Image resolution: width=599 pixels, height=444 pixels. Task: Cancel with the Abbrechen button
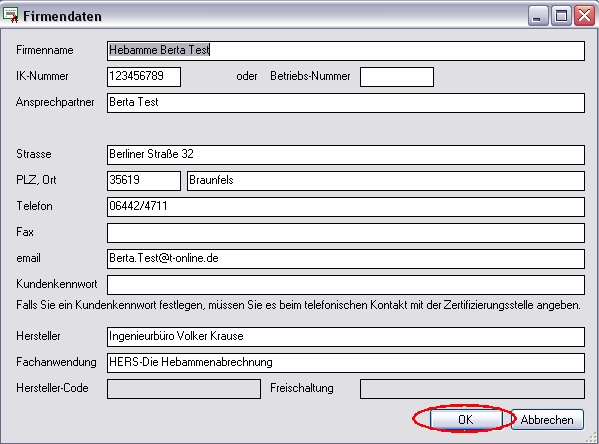pyautogui.click(x=547, y=420)
